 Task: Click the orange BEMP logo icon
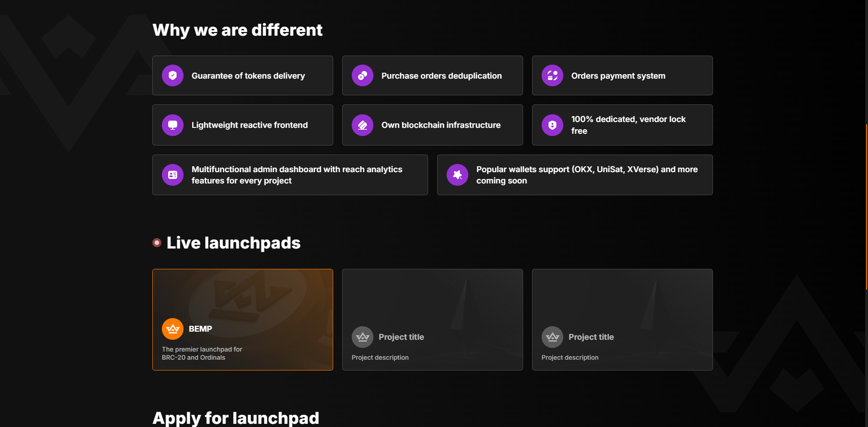(x=173, y=329)
